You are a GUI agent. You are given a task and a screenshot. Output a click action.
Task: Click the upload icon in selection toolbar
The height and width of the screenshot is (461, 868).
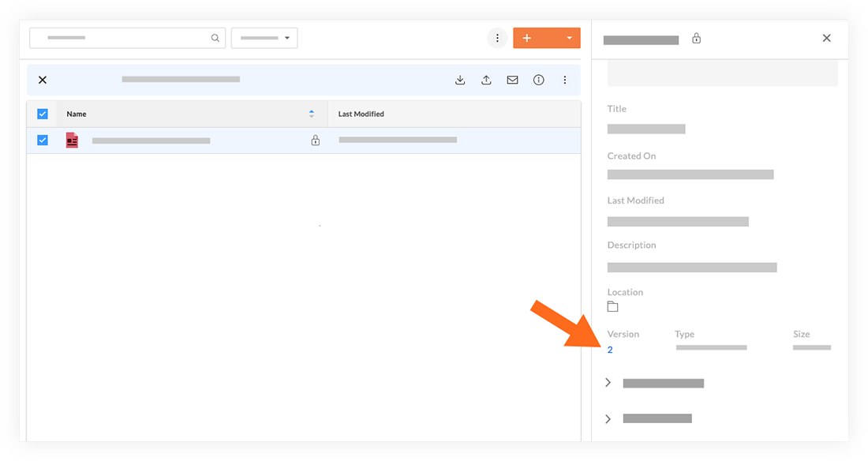pyautogui.click(x=486, y=80)
